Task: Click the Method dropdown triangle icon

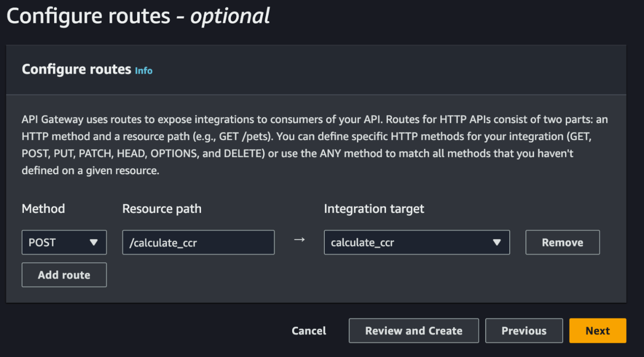Action: pos(94,242)
